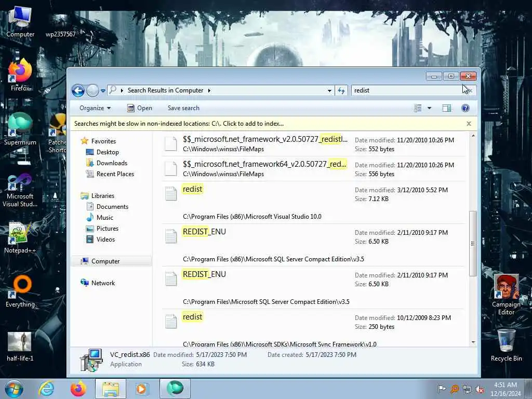Launch the Everything desktop shortcut

pyautogui.click(x=20, y=291)
